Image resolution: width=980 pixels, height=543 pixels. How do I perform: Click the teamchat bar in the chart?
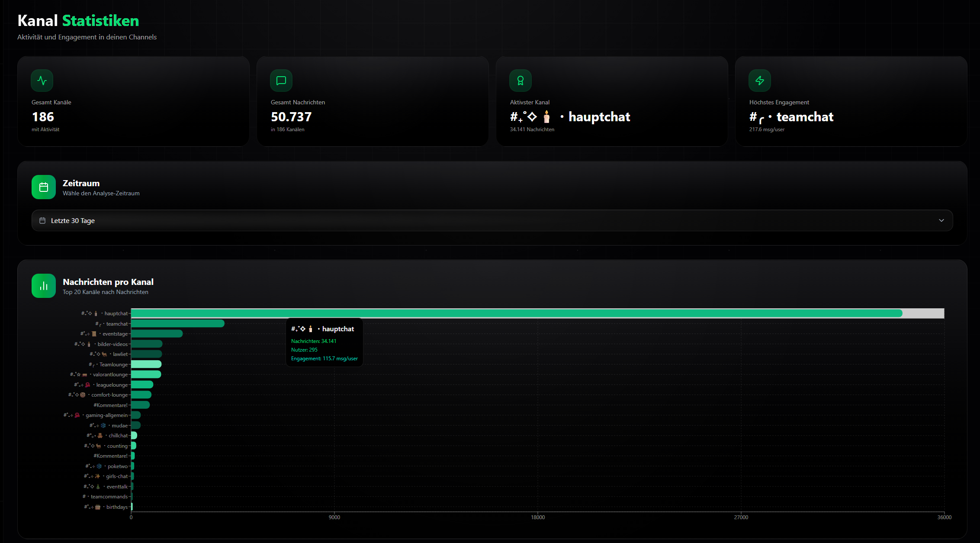click(x=177, y=323)
